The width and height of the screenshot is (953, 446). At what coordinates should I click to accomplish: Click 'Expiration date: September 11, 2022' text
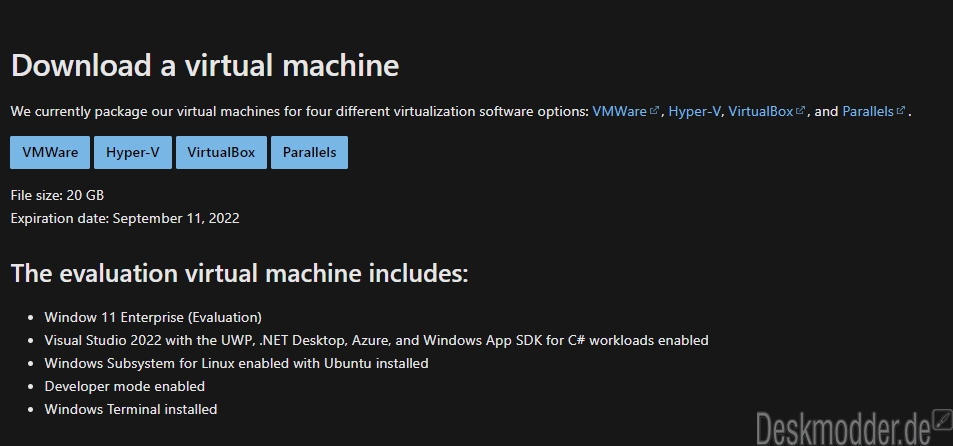(x=125, y=218)
